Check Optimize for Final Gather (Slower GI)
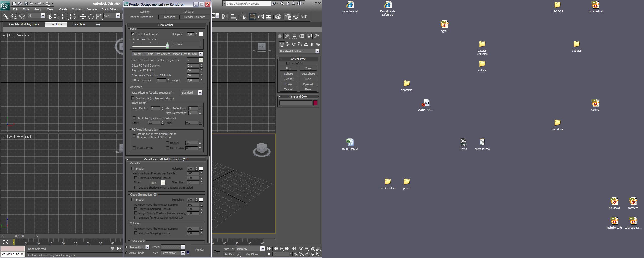Screen dimensions: 644x258 coord(136,218)
